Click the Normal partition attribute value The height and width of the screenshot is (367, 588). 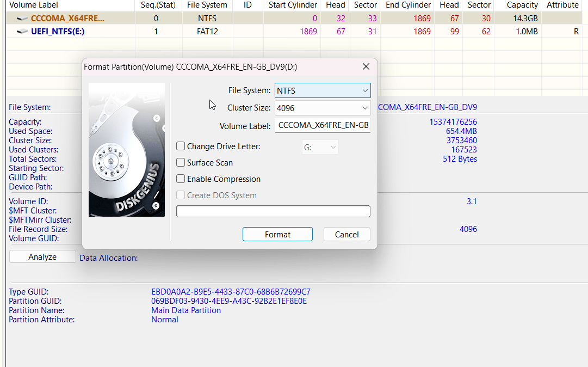coord(165,320)
